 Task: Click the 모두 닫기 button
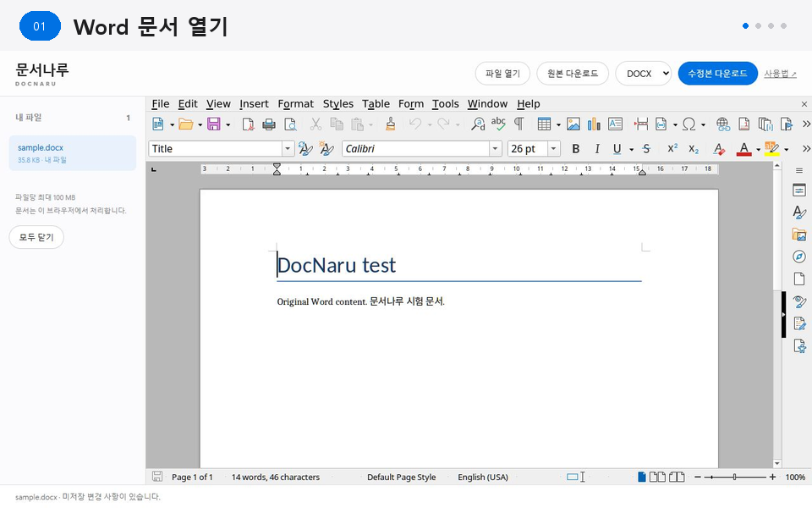(x=36, y=237)
